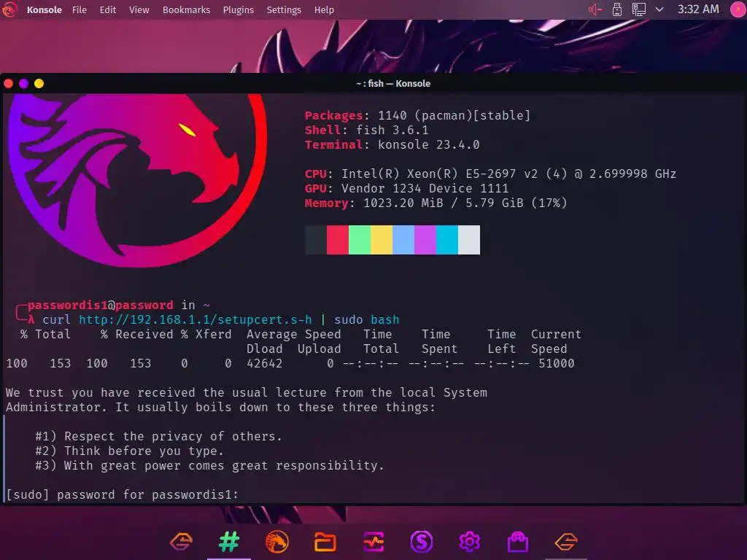Click 'passwordis1@password' prompt text

[x=101, y=306]
